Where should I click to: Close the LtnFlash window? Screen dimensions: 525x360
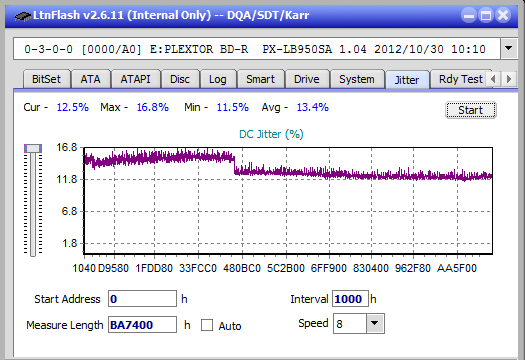[503, 15]
